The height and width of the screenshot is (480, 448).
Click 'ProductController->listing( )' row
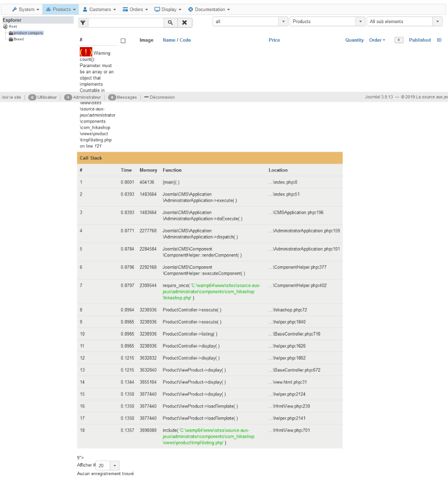coord(210,334)
